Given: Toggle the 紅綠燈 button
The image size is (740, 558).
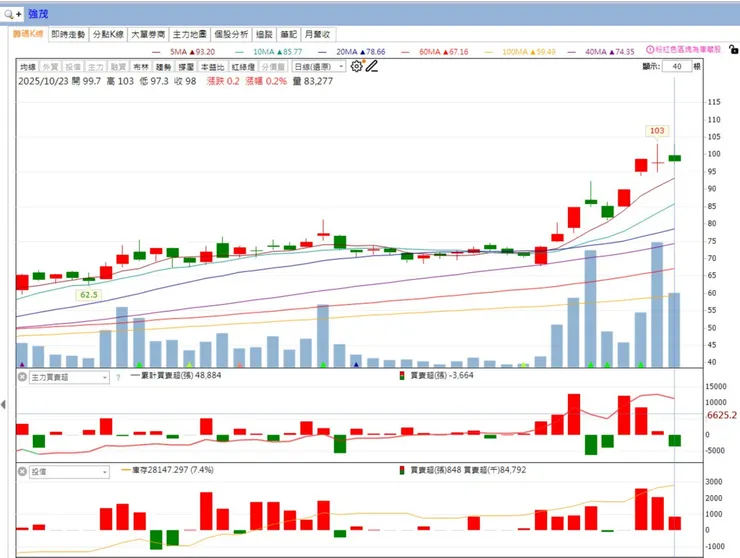Looking at the screenshot, I should (x=243, y=67).
